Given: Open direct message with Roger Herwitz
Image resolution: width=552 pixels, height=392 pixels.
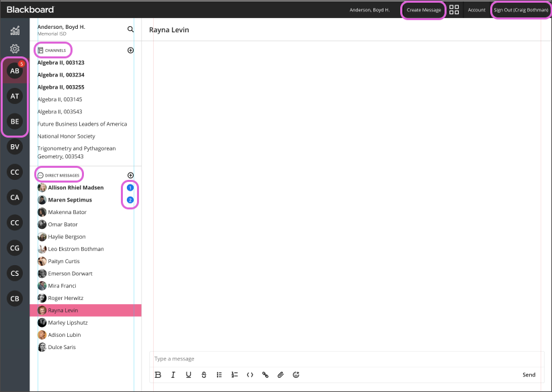Looking at the screenshot, I should point(66,298).
